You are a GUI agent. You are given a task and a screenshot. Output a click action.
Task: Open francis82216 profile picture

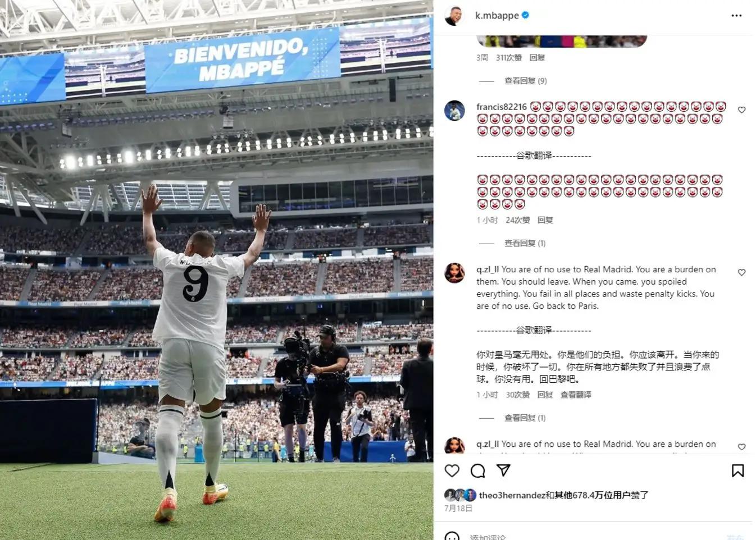[454, 111]
